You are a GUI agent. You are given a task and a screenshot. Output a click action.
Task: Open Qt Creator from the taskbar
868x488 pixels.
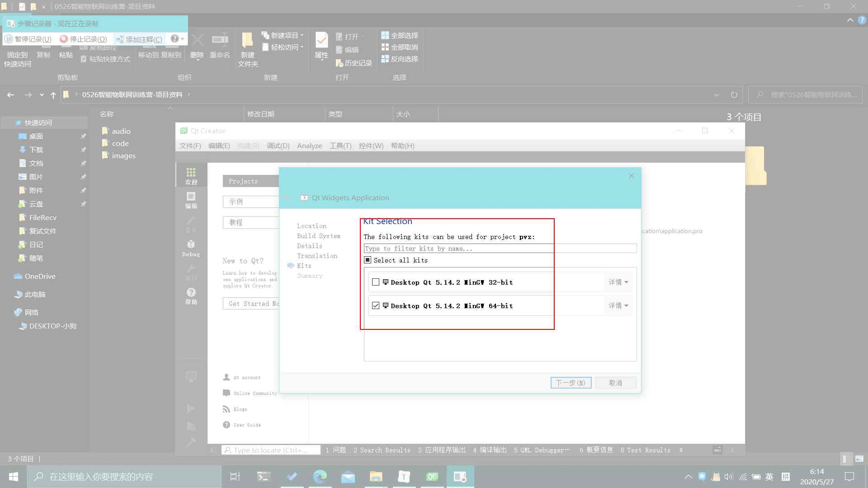pos(432,477)
